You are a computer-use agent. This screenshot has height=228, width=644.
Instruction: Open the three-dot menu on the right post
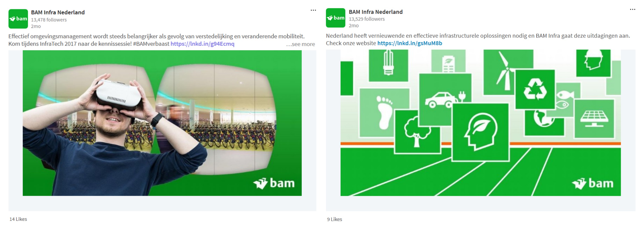(632, 9)
